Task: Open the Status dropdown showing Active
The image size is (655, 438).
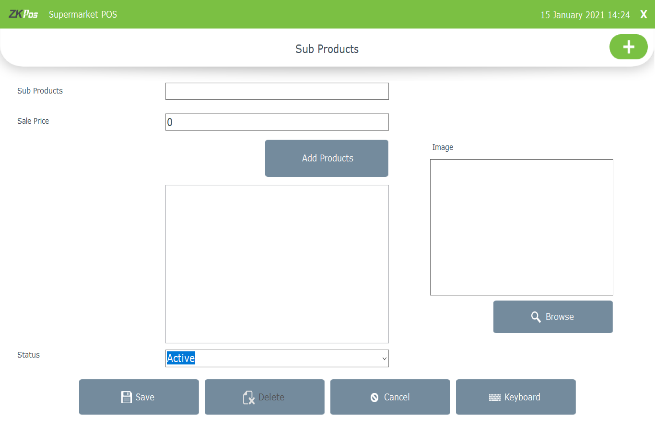Action: 277,358
